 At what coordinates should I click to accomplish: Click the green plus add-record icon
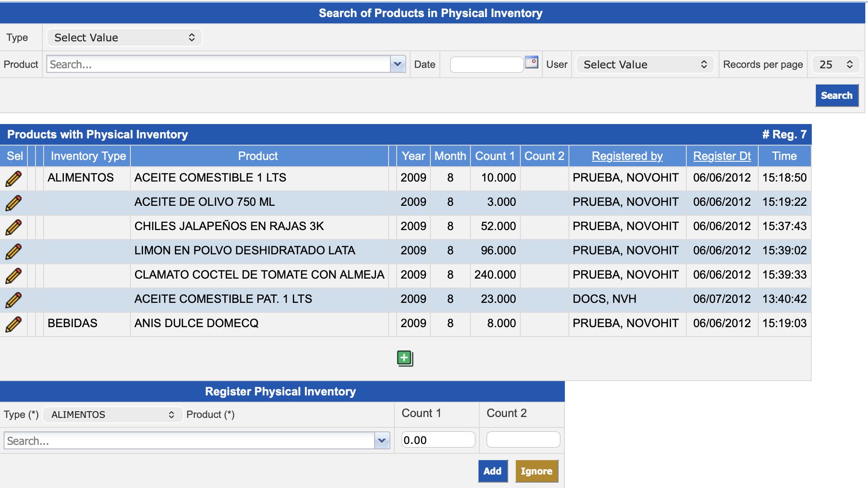click(x=405, y=358)
